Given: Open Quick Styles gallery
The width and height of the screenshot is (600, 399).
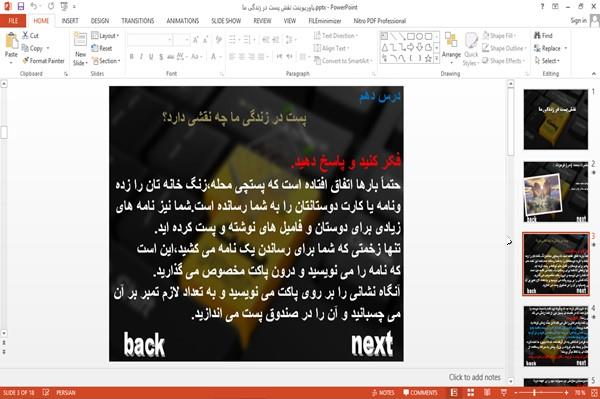Looking at the screenshot, I should click(471, 50).
